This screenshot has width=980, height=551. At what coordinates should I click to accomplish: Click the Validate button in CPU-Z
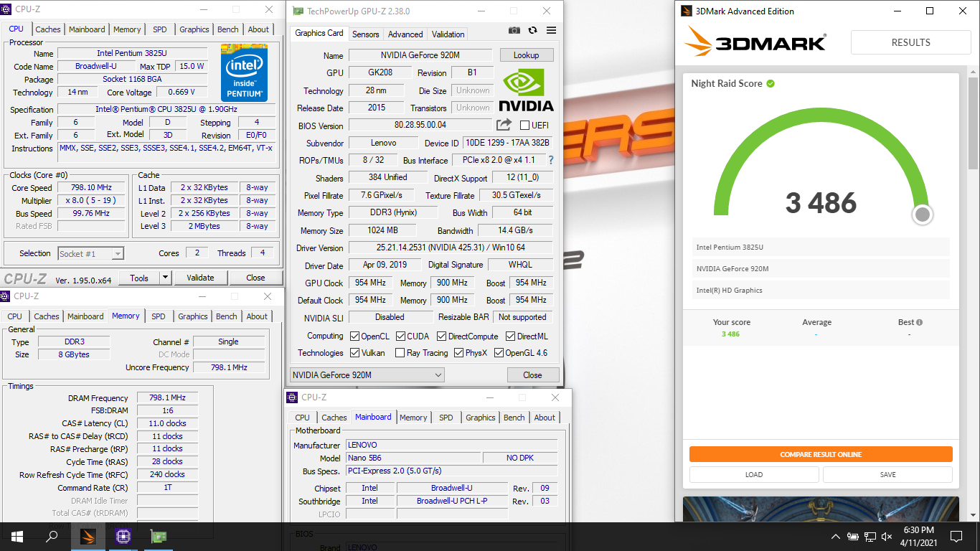pyautogui.click(x=200, y=278)
